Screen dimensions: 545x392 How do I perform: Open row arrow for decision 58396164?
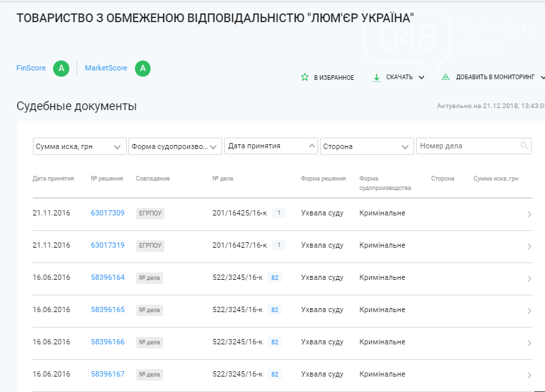pos(530,279)
